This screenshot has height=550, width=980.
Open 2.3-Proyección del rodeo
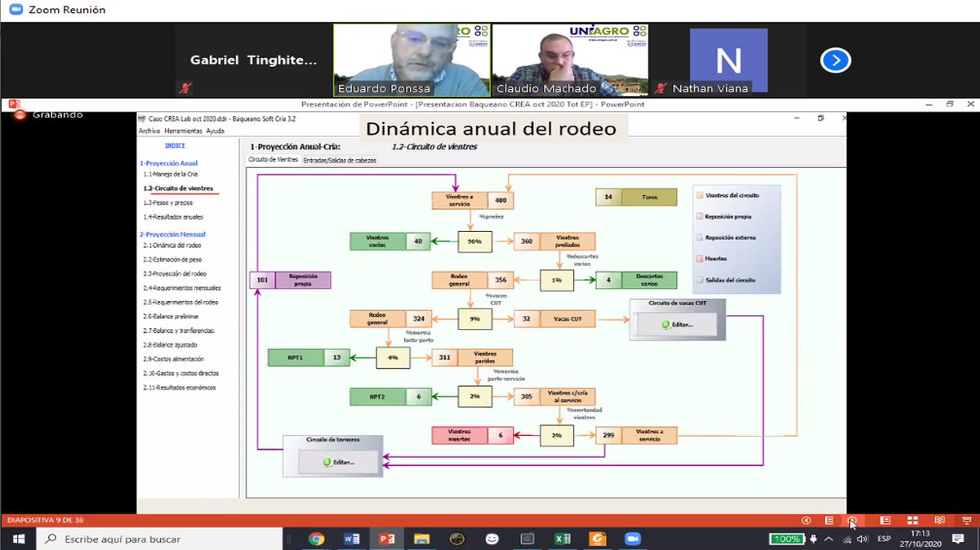pos(175,273)
